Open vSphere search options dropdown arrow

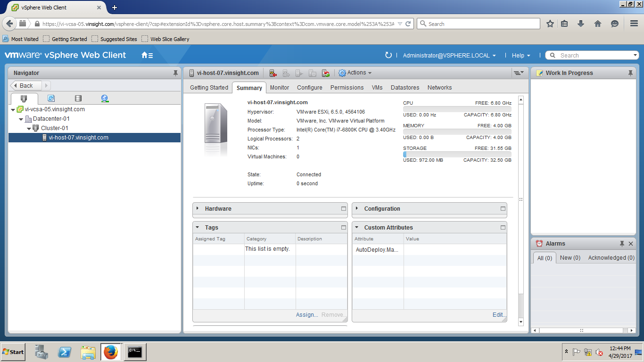point(636,56)
